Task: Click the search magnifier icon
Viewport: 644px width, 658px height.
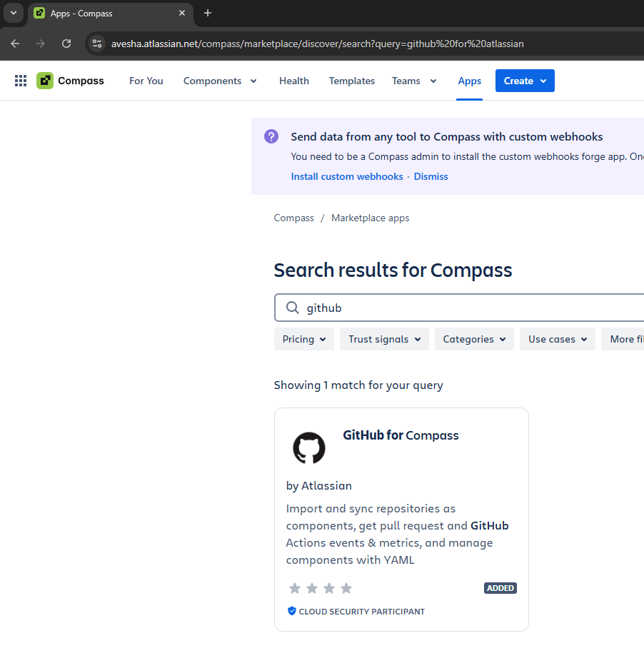Action: pyautogui.click(x=292, y=308)
